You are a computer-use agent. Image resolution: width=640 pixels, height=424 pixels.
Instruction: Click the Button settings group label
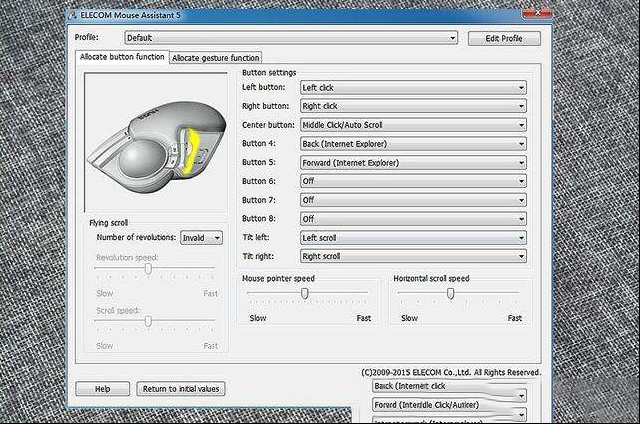269,73
